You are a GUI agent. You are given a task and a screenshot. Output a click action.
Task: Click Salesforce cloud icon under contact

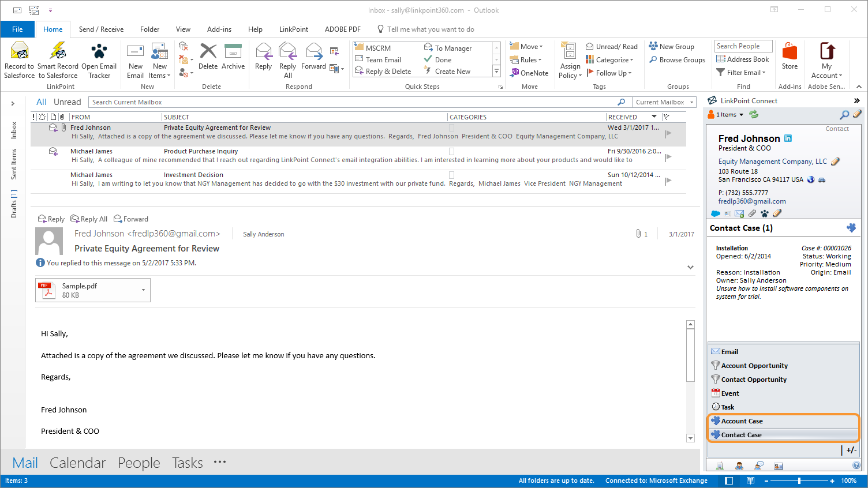(716, 213)
